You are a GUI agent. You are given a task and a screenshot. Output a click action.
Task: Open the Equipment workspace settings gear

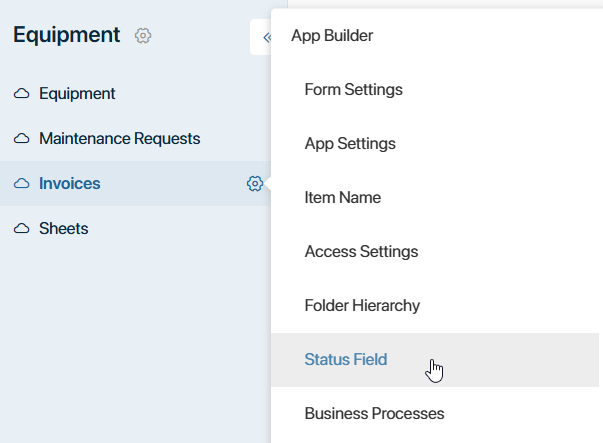click(x=143, y=36)
